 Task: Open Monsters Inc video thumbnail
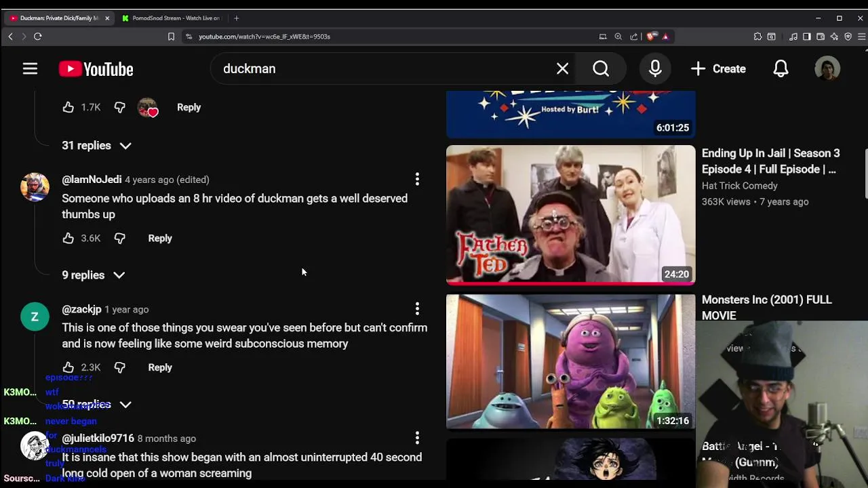click(571, 361)
